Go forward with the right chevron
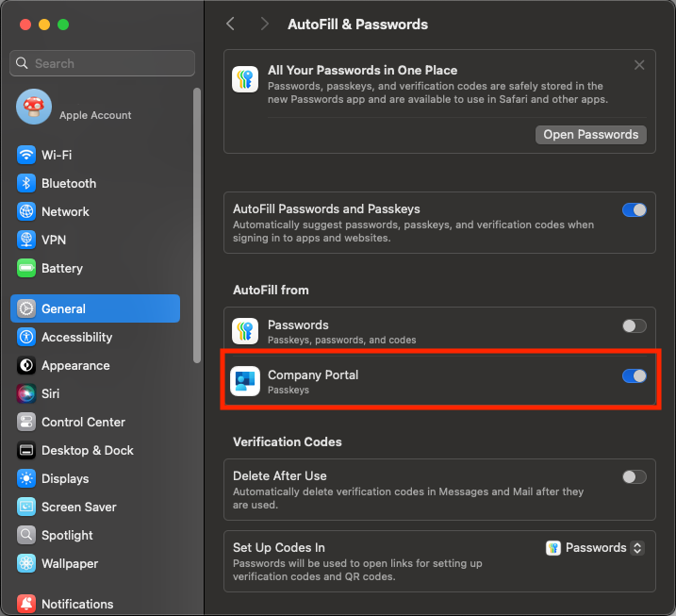This screenshot has width=676, height=616. [x=264, y=24]
